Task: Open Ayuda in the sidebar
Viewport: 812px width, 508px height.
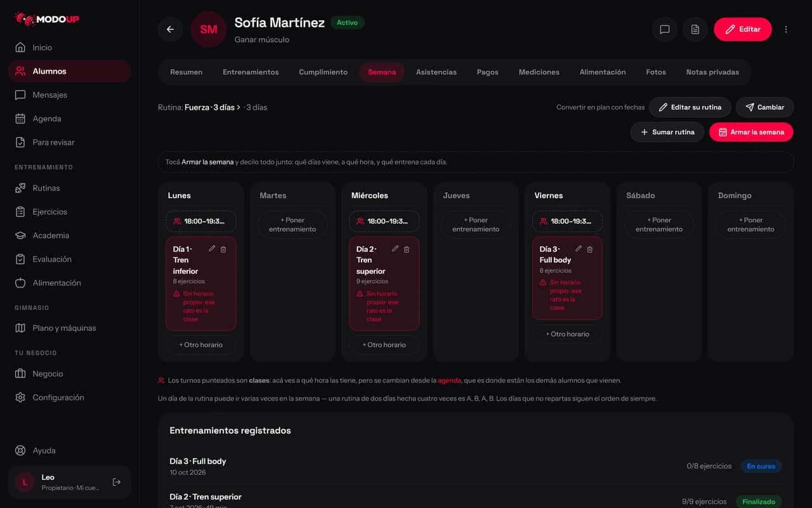Action: pyautogui.click(x=70, y=451)
